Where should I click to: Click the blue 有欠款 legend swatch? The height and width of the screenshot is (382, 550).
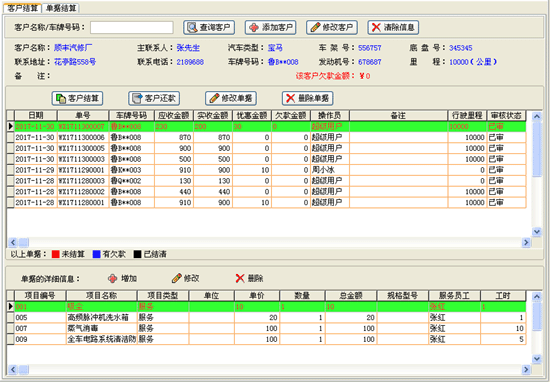96,254
